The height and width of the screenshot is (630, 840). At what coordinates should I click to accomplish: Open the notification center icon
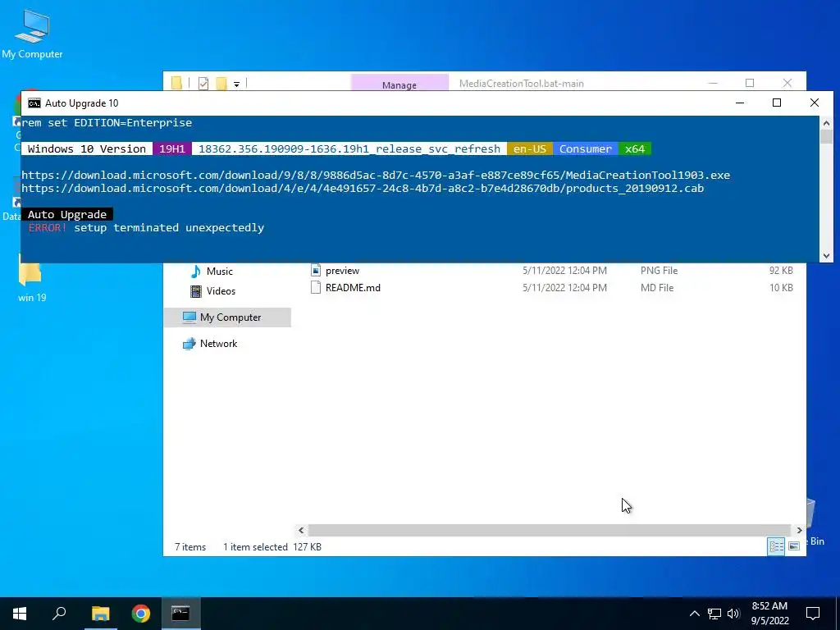click(x=813, y=614)
